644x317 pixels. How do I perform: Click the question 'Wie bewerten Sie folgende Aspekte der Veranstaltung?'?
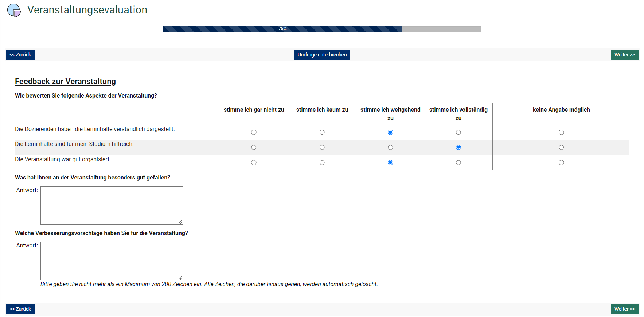pos(86,95)
